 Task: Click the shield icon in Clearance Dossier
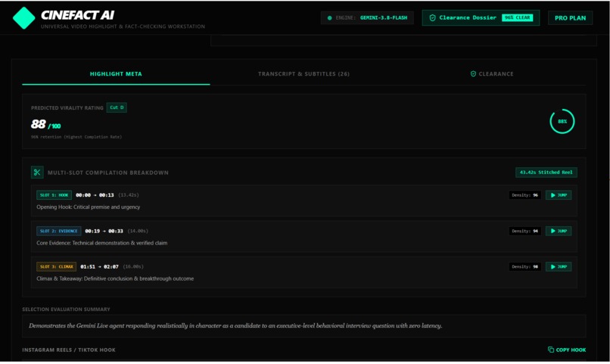(x=432, y=18)
